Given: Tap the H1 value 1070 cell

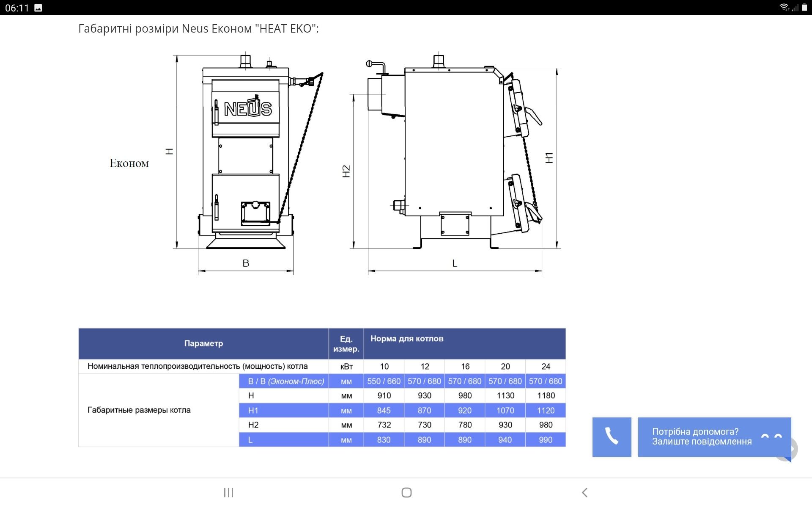Looking at the screenshot, I should pyautogui.click(x=505, y=410).
